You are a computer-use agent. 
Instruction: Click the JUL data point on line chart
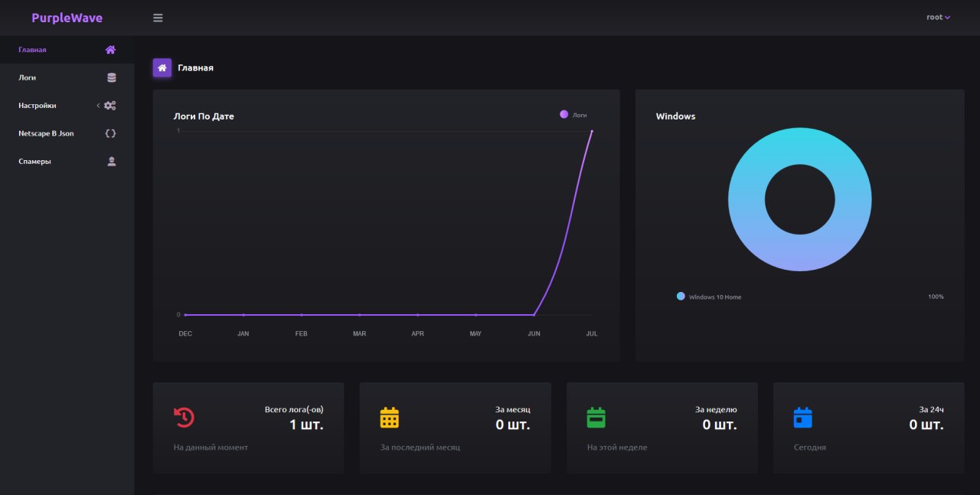592,131
